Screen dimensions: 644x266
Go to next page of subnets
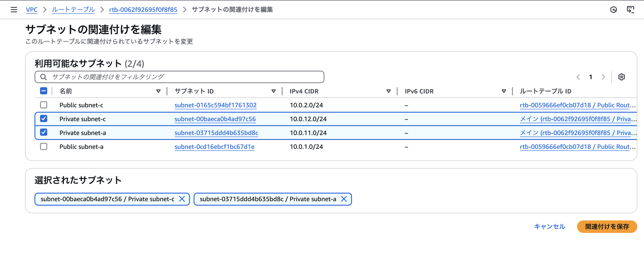(x=603, y=77)
